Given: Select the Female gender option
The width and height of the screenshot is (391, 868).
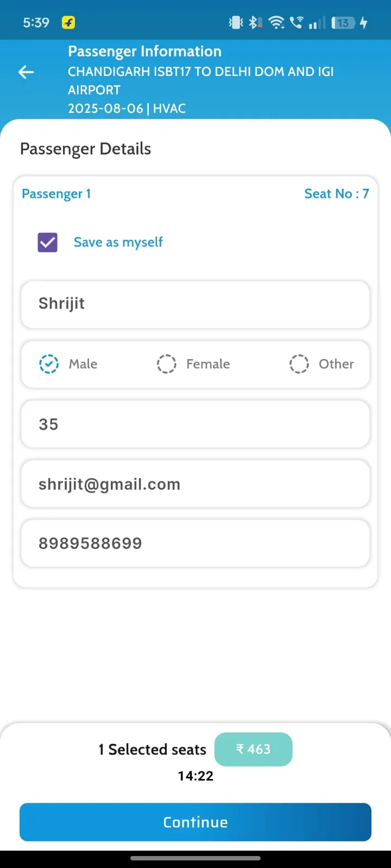Looking at the screenshot, I should click(x=167, y=364).
